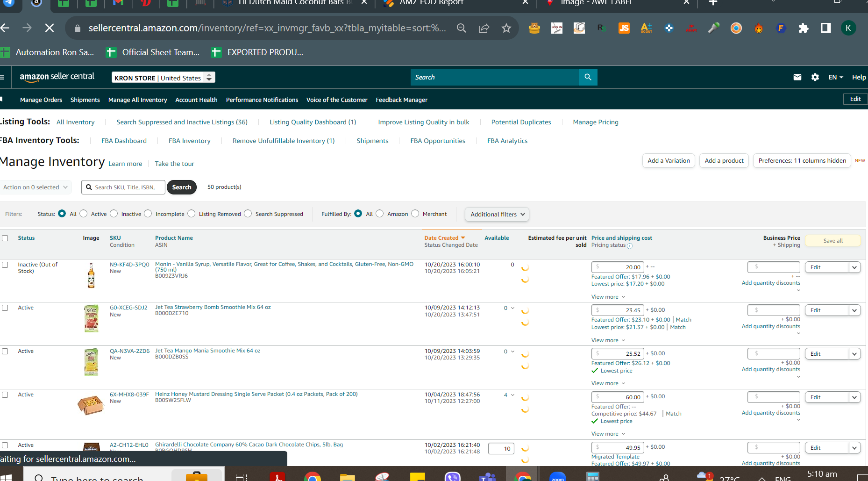
Task: Open a new browser tab
Action: tap(713, 3)
